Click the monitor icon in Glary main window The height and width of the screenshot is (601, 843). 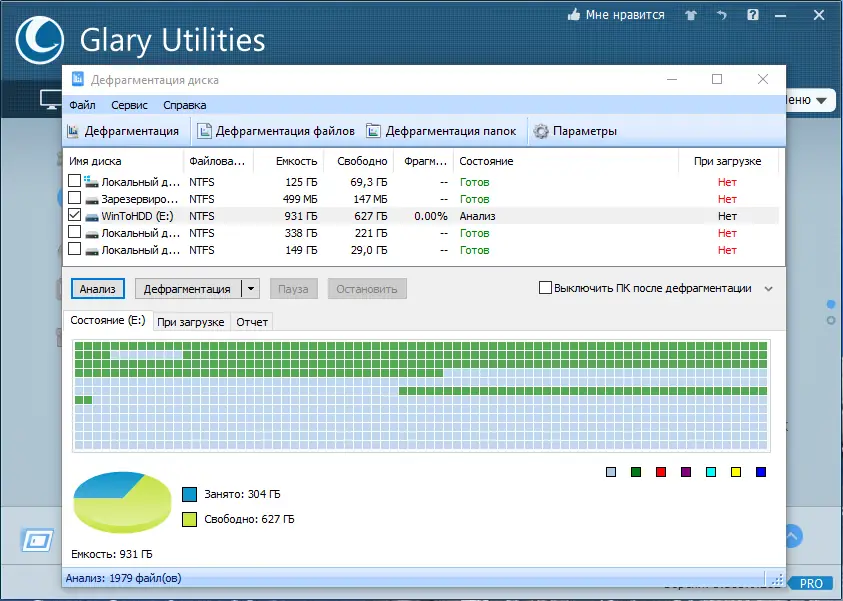coord(51,99)
